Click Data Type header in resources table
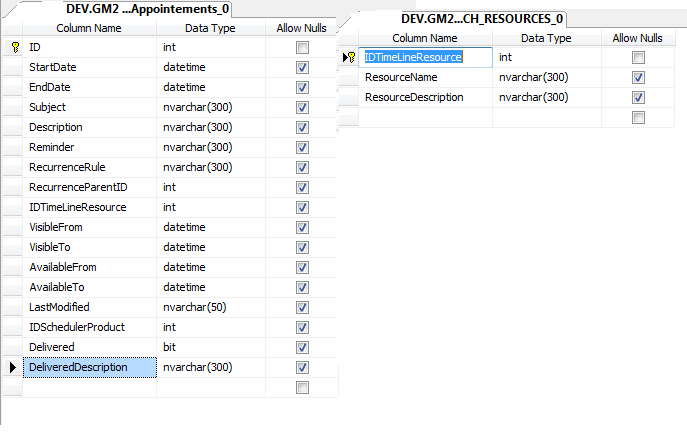 coord(546,38)
